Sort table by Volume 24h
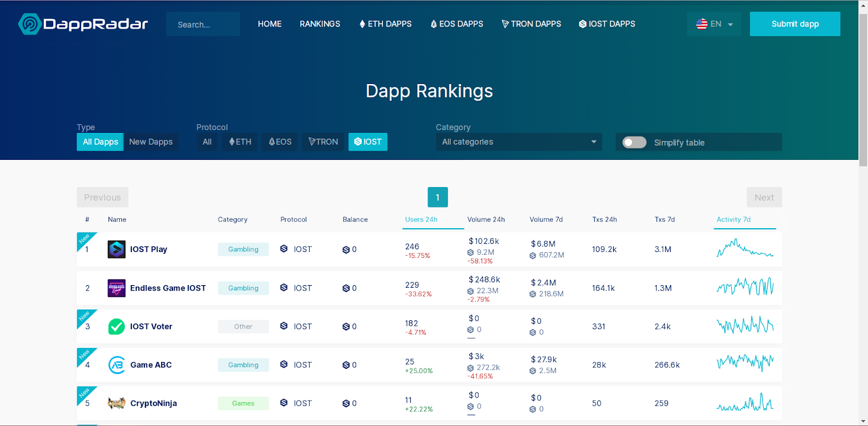868x426 pixels. click(486, 220)
